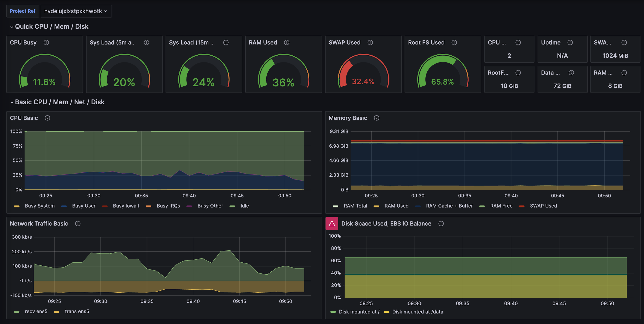Viewport: 644px width, 324px height.
Task: Click the info icon on the CPU Busy panel
Action: click(x=46, y=42)
